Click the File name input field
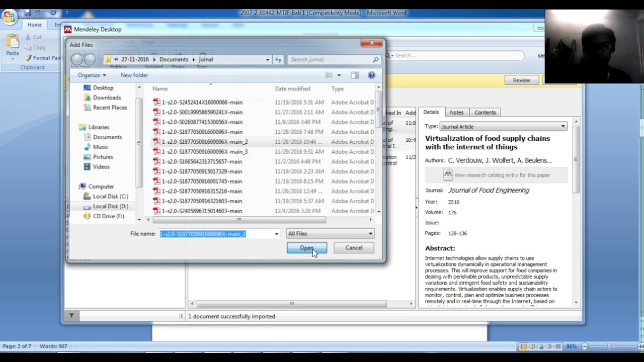This screenshot has height=362, width=644. pyautogui.click(x=215, y=234)
